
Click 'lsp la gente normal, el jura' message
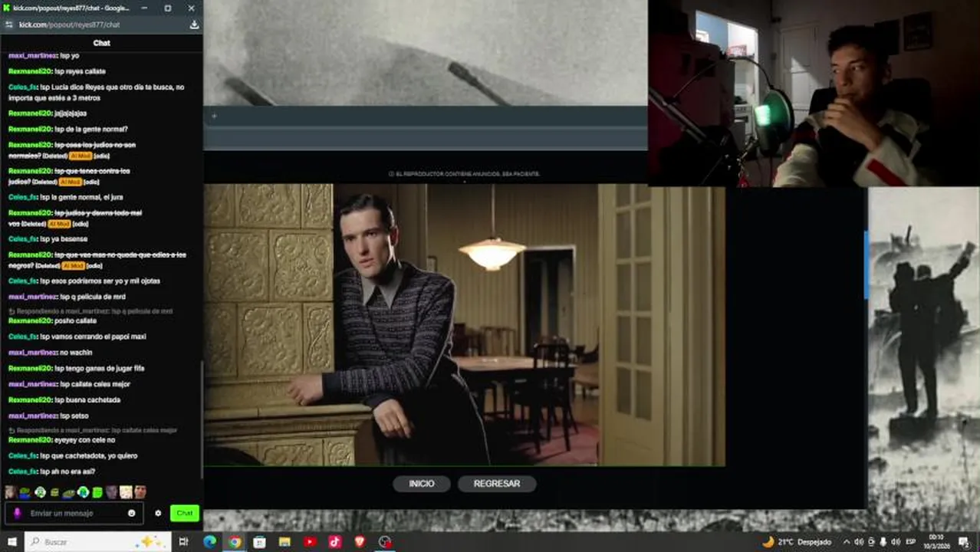pyautogui.click(x=81, y=197)
